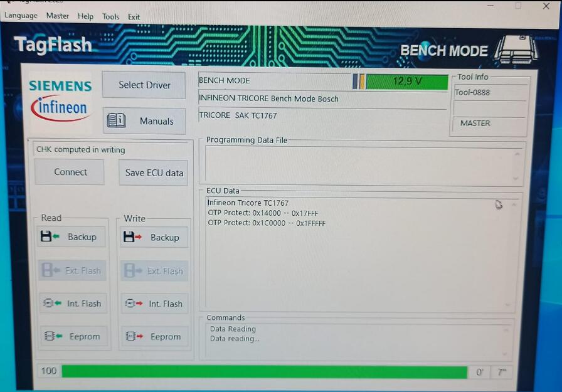Click the green progress bar
Image resolution: width=562 pixels, height=392 pixels.
click(265, 371)
